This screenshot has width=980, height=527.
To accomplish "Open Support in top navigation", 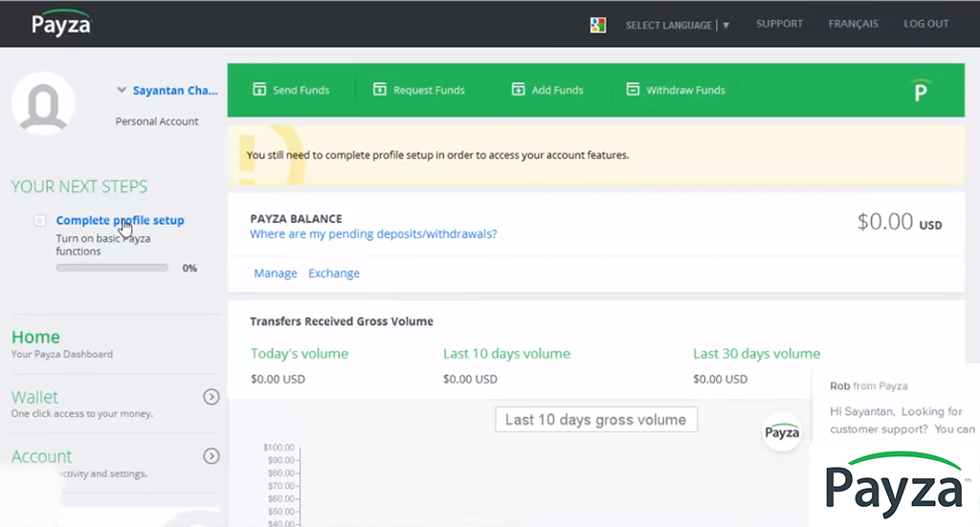I will (779, 24).
